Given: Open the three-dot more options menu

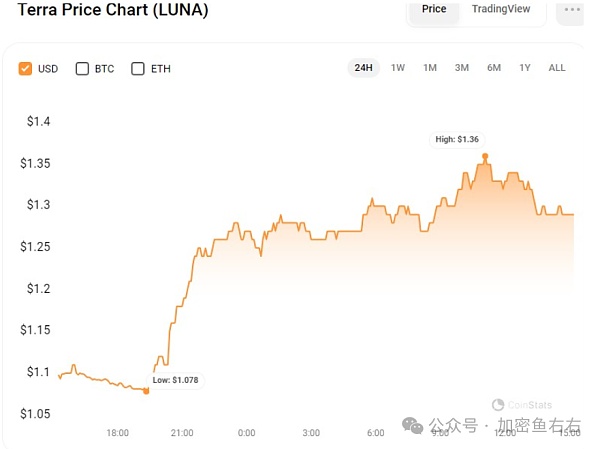Looking at the screenshot, I should tap(572, 10).
